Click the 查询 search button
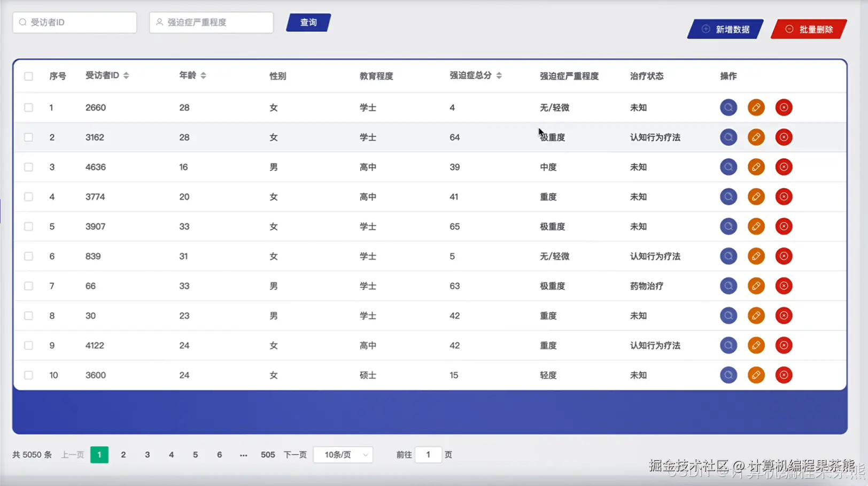 click(x=308, y=22)
